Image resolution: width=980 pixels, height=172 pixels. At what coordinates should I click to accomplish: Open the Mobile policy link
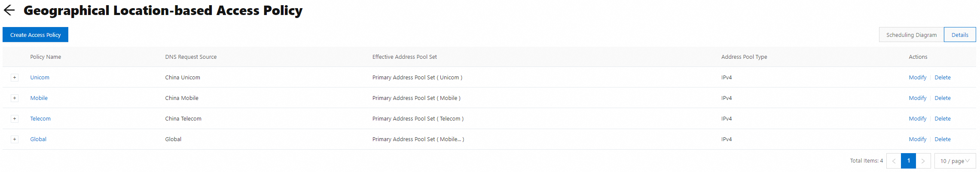click(x=39, y=98)
